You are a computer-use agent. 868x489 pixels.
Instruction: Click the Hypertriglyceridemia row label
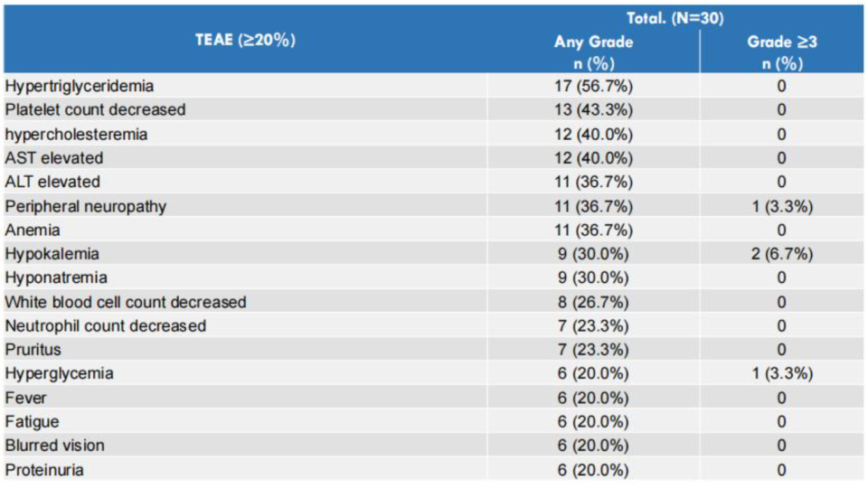click(x=80, y=86)
